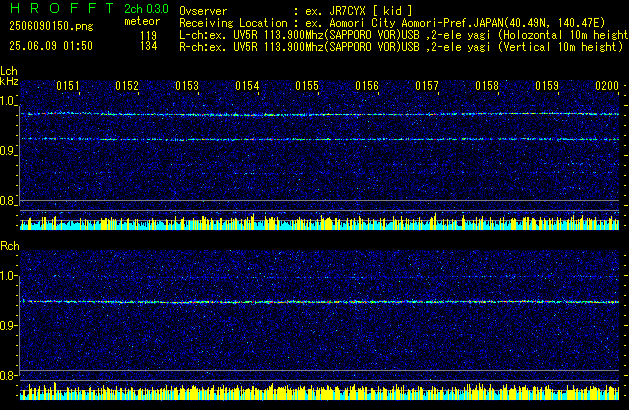This screenshot has width=629, height=410.
Task: Click Lch 0.8 frequency axis label
Action: tap(8, 201)
